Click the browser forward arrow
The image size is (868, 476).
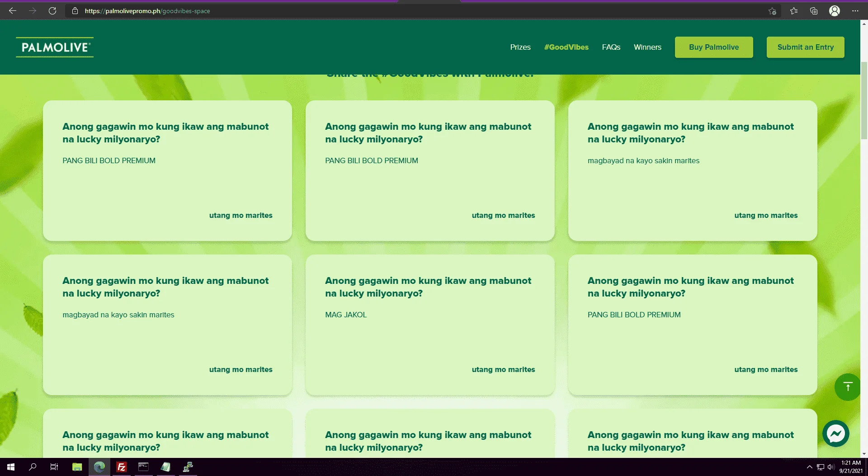(33, 11)
